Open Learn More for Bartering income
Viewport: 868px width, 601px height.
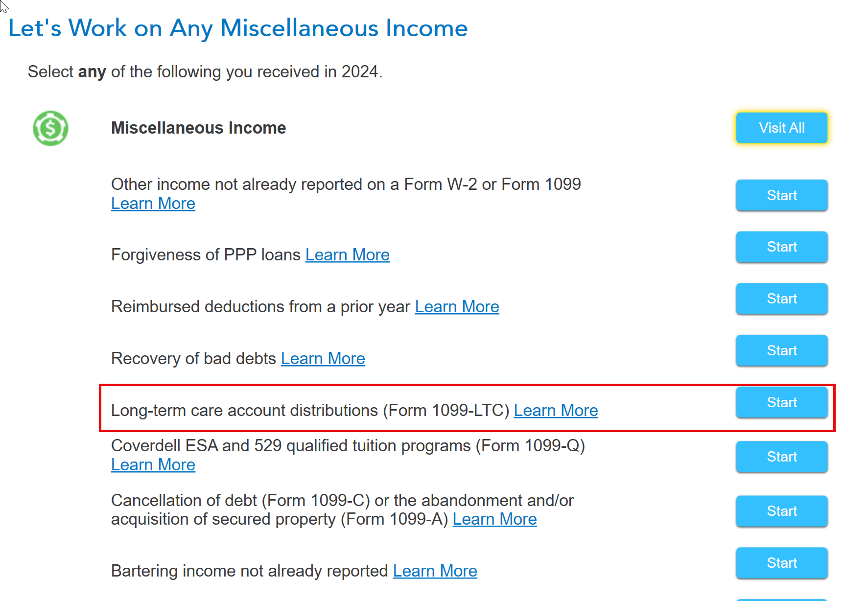click(435, 571)
